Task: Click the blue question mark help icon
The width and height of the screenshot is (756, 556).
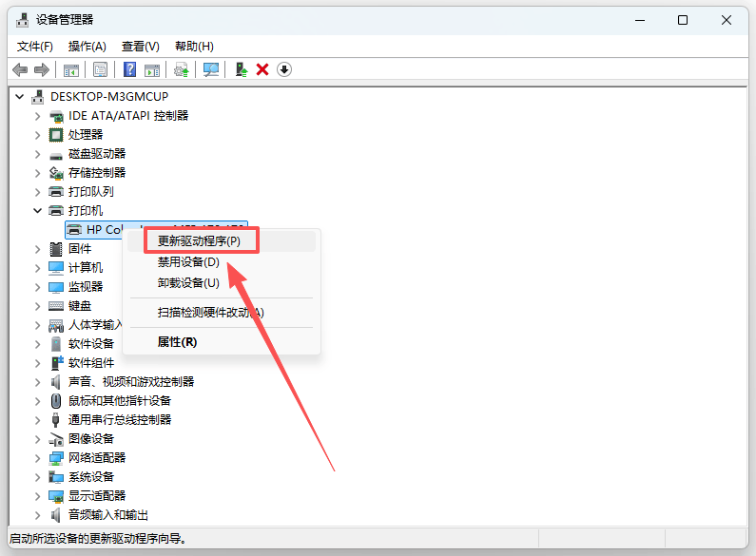Action: [x=129, y=69]
